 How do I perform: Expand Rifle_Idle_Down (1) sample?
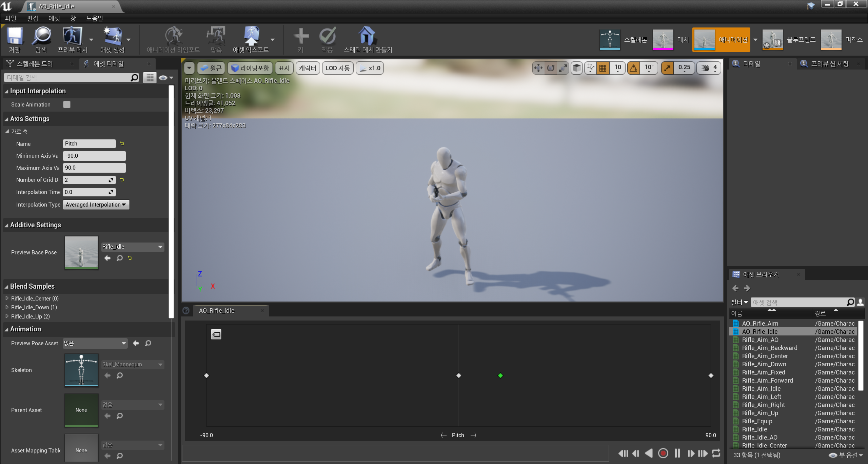[7, 307]
